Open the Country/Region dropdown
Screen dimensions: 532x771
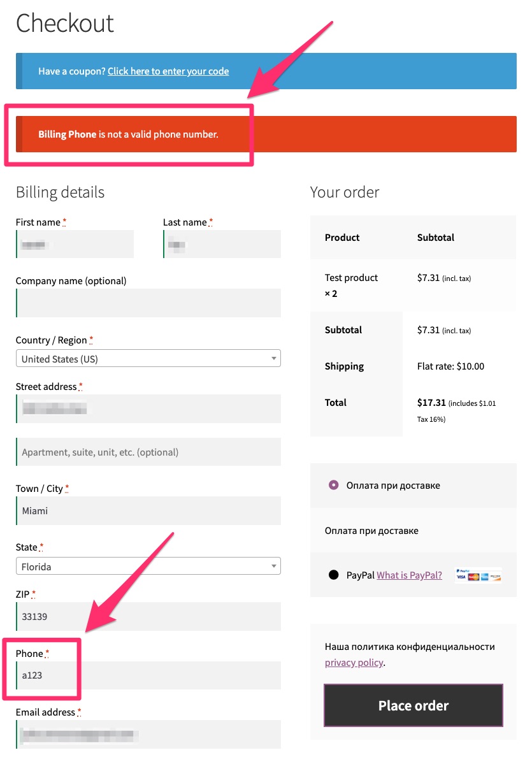[148, 358]
